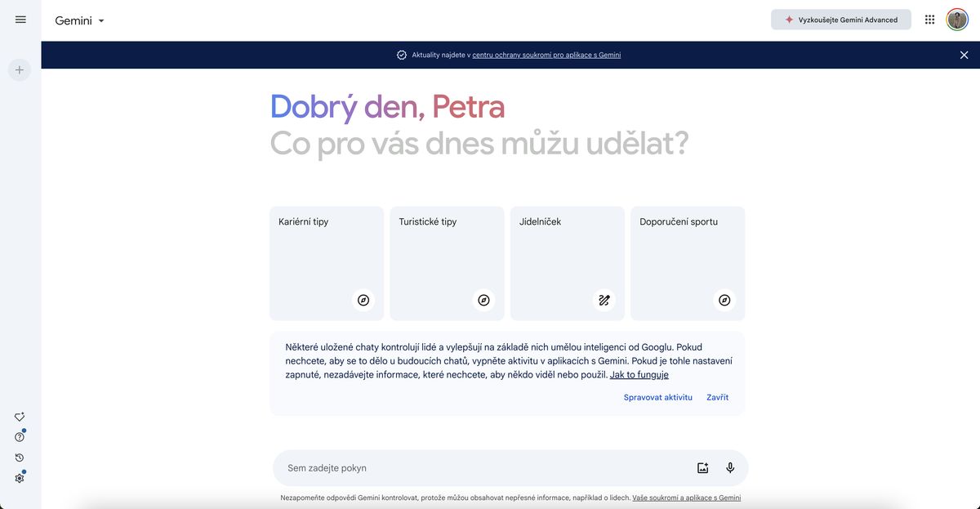Click compass icon on Turistické tipy card
The width and height of the screenshot is (980, 509).
(483, 300)
